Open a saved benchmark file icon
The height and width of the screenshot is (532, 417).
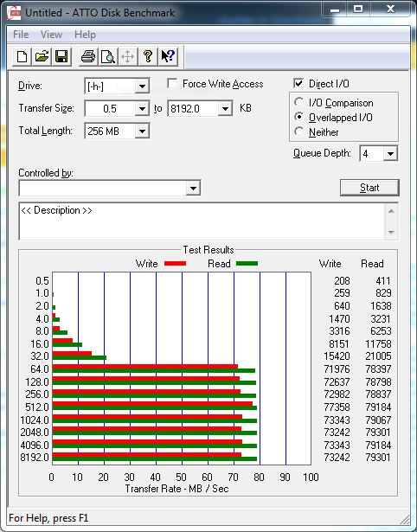click(x=42, y=57)
